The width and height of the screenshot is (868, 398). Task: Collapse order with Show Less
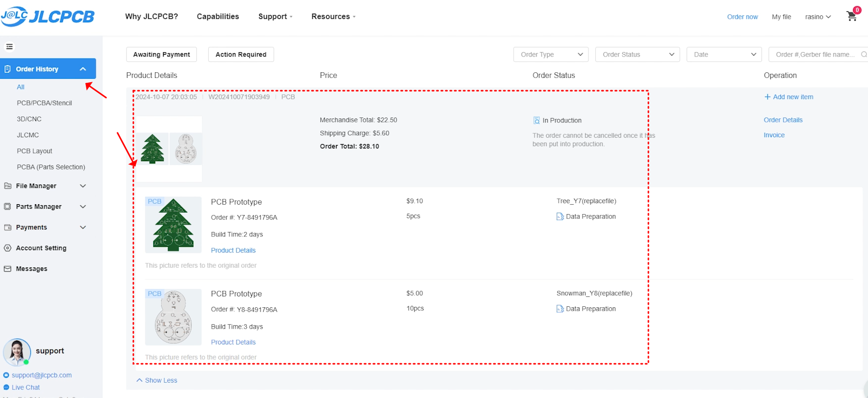tap(157, 381)
